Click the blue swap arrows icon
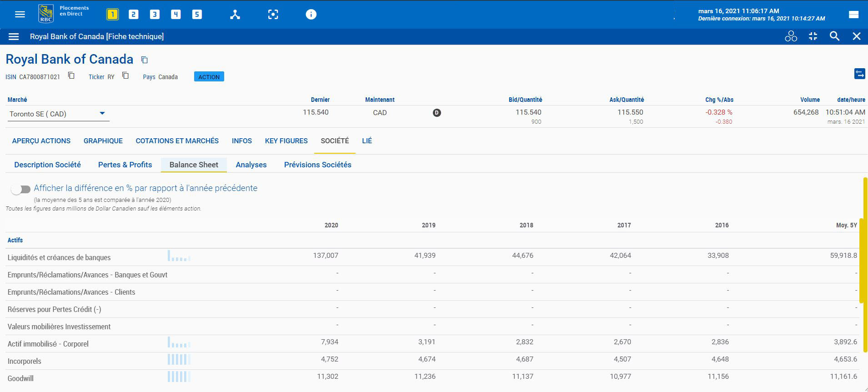 pos(859,74)
